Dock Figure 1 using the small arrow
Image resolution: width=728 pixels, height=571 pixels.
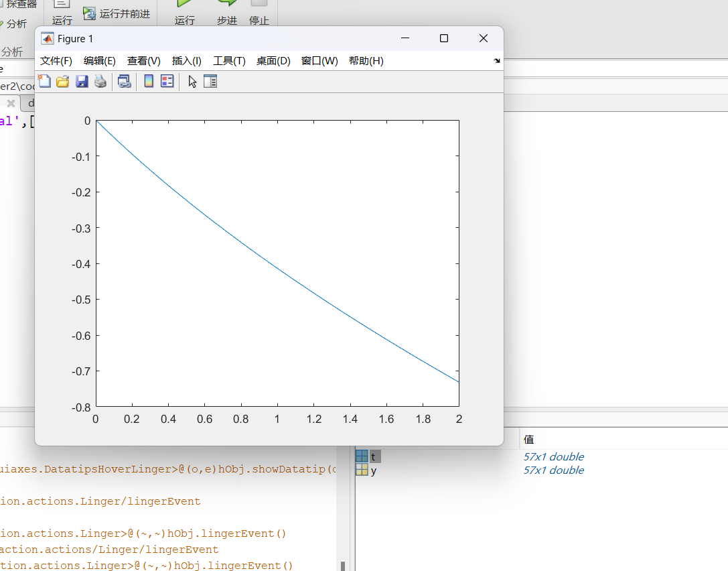(x=497, y=60)
